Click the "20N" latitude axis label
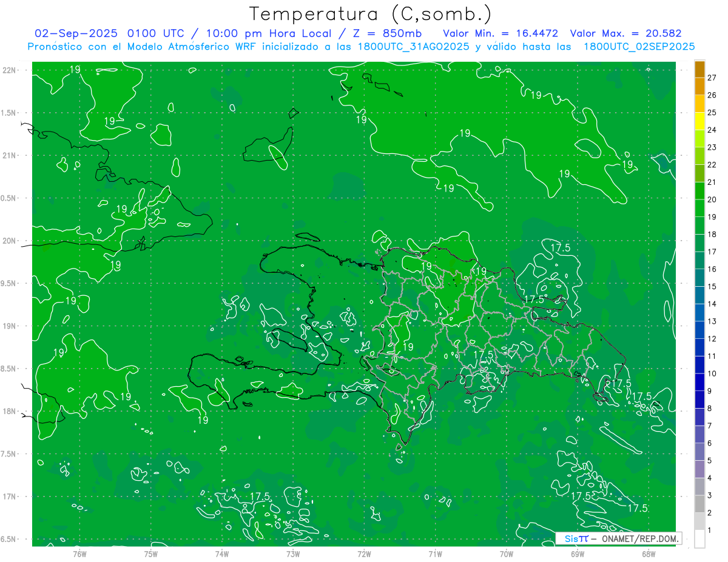The width and height of the screenshot is (728, 562). [x=10, y=241]
